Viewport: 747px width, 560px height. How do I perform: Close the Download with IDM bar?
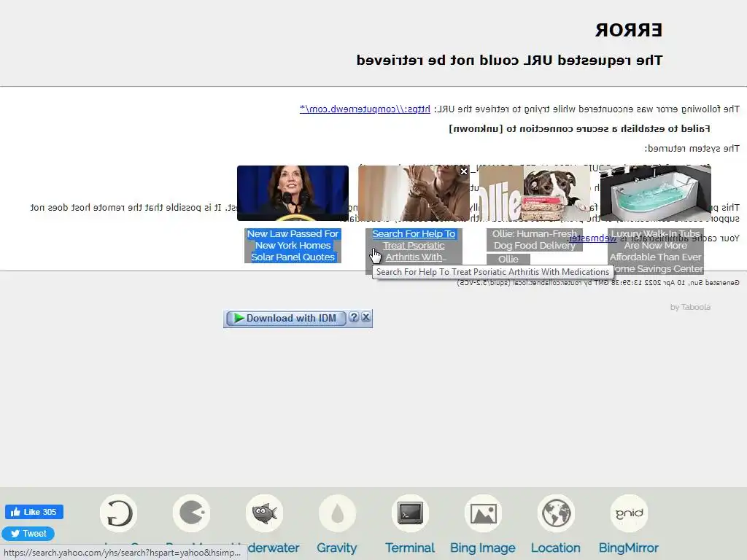click(366, 317)
